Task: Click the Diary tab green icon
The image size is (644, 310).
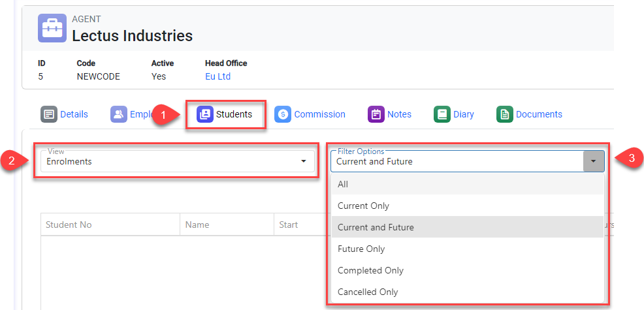Action: point(442,114)
